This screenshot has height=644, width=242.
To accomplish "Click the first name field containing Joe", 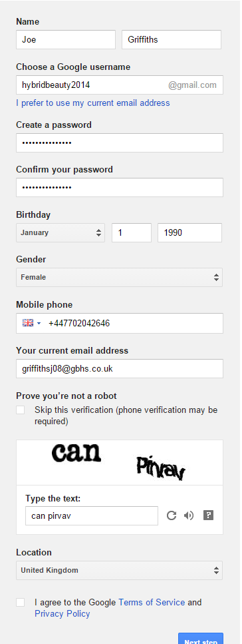I will [66, 40].
